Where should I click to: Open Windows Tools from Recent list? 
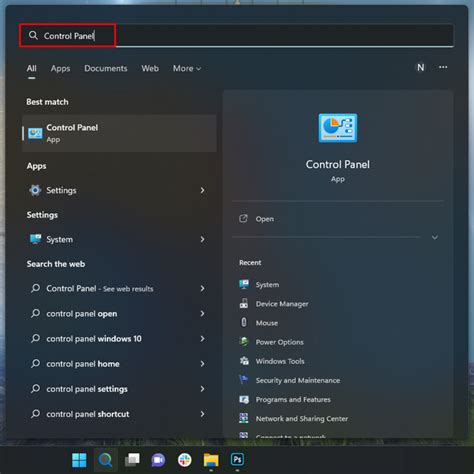[280, 361]
